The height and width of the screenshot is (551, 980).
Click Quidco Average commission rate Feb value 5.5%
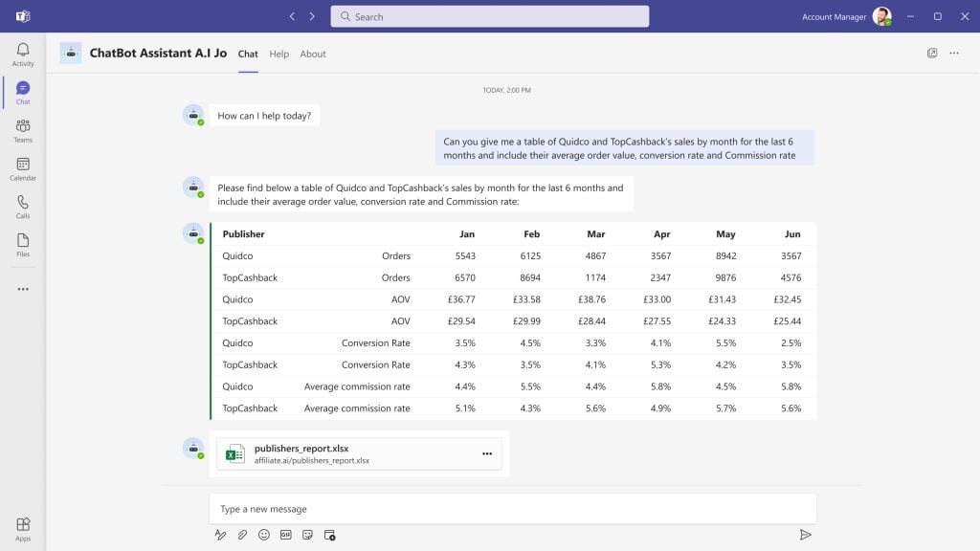click(530, 386)
